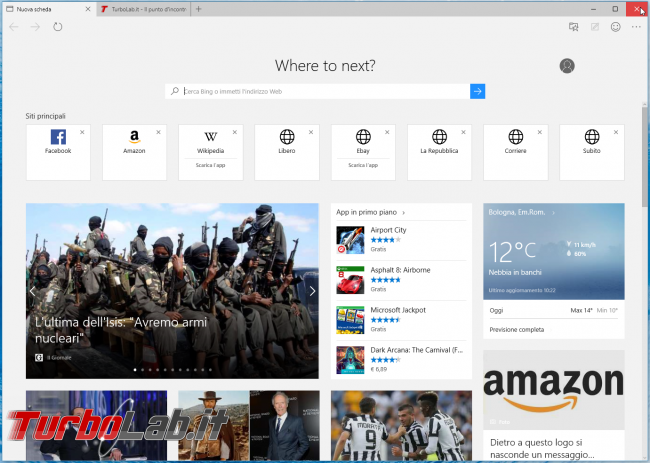Open a new tab with plus button
The width and height of the screenshot is (650, 463).
(x=199, y=9)
